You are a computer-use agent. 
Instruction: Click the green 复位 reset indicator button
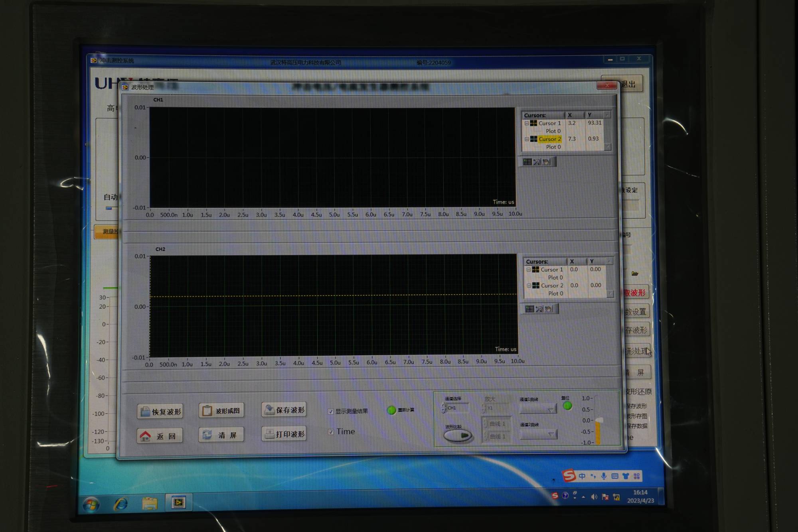click(x=567, y=406)
